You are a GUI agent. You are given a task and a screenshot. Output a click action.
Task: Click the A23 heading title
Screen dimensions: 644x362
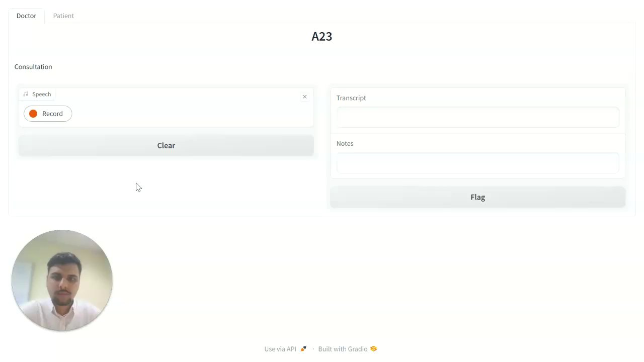pyautogui.click(x=321, y=36)
